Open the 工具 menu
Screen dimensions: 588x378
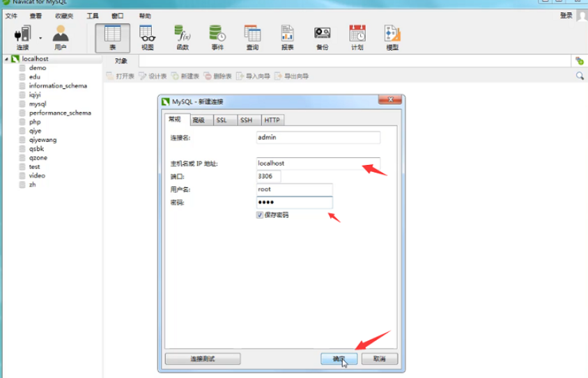click(x=93, y=16)
